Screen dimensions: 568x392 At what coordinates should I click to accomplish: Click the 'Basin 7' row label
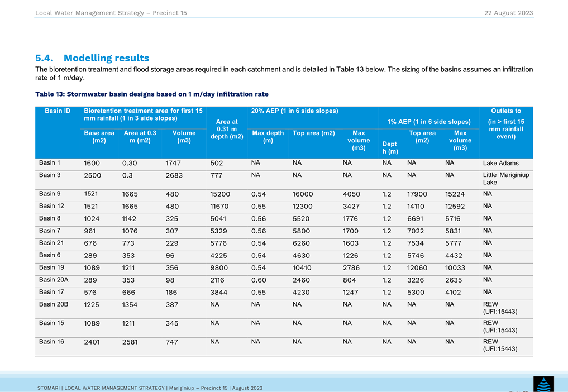(x=50, y=231)
